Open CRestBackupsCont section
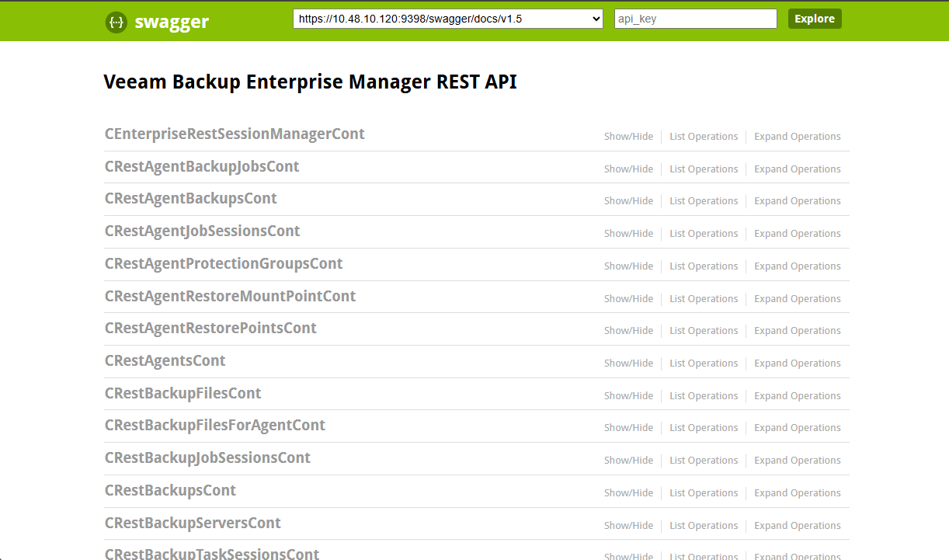The height and width of the screenshot is (560, 949). (171, 491)
